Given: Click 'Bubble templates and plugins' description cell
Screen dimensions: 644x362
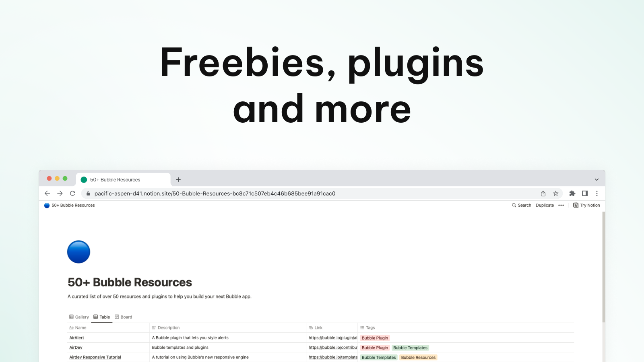Looking at the screenshot, I should click(x=180, y=348).
